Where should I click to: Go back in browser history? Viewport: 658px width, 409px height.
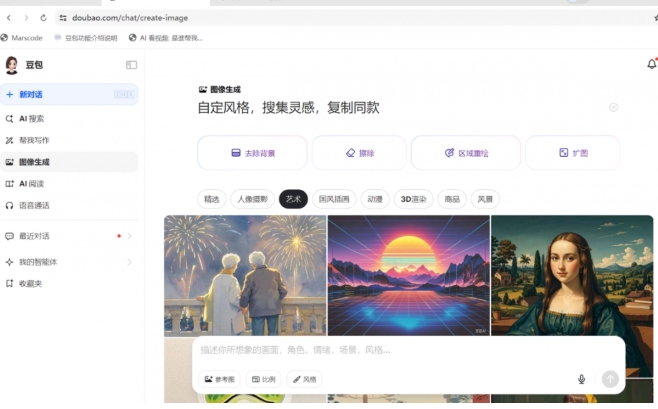9,18
